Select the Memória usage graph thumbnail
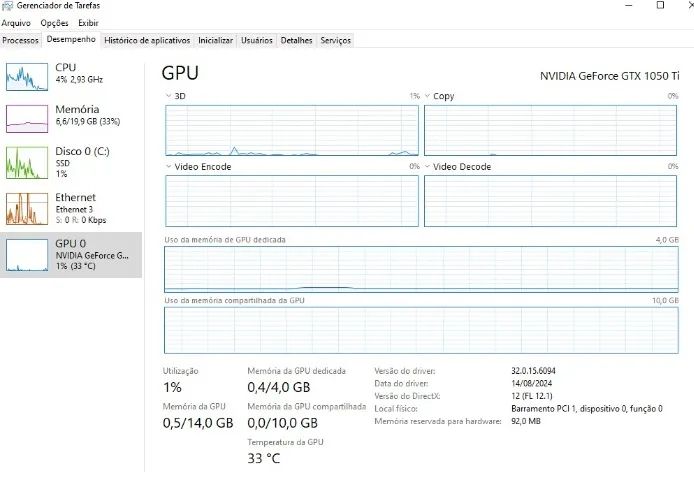This screenshot has height=480, width=694. (x=27, y=119)
